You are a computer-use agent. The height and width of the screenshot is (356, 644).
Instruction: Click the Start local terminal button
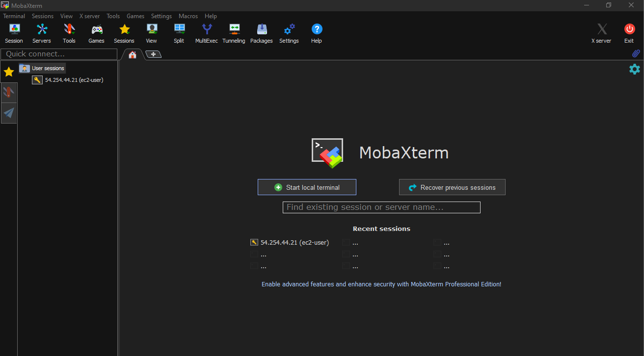pyautogui.click(x=307, y=187)
